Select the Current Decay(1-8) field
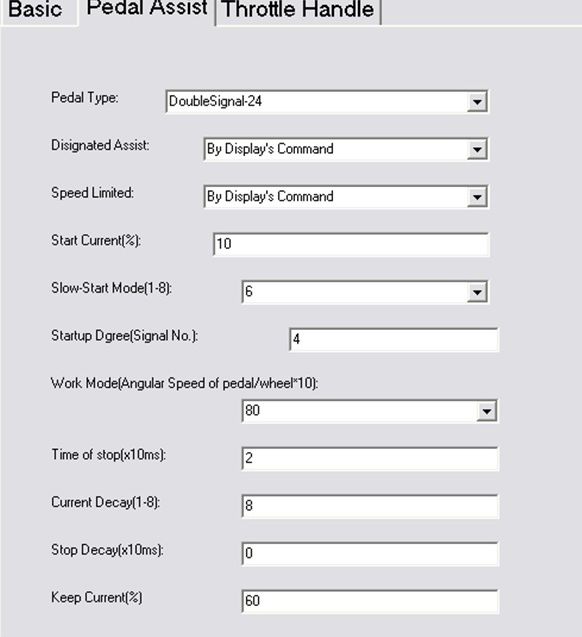This screenshot has height=637, width=582. (370, 506)
